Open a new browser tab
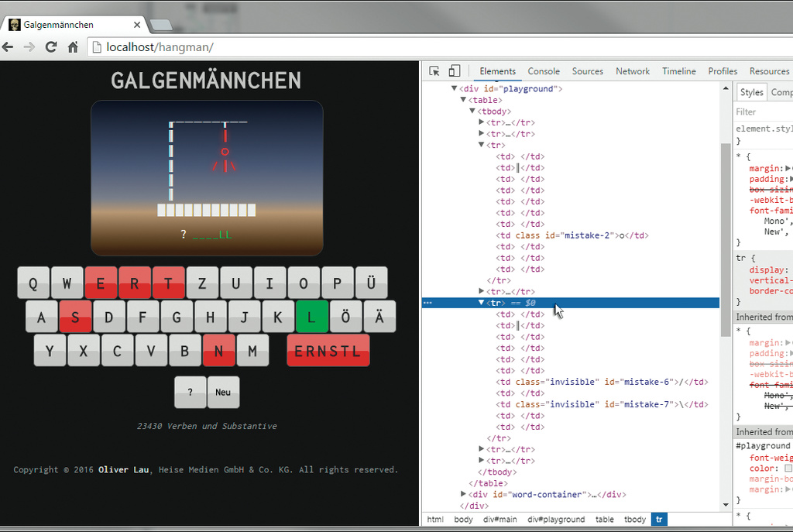 [161, 24]
